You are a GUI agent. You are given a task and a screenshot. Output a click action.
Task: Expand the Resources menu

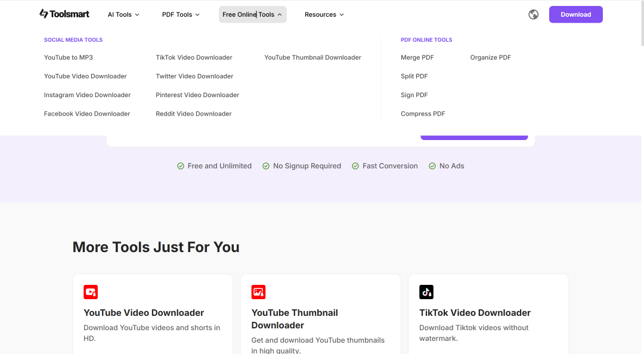click(x=324, y=14)
